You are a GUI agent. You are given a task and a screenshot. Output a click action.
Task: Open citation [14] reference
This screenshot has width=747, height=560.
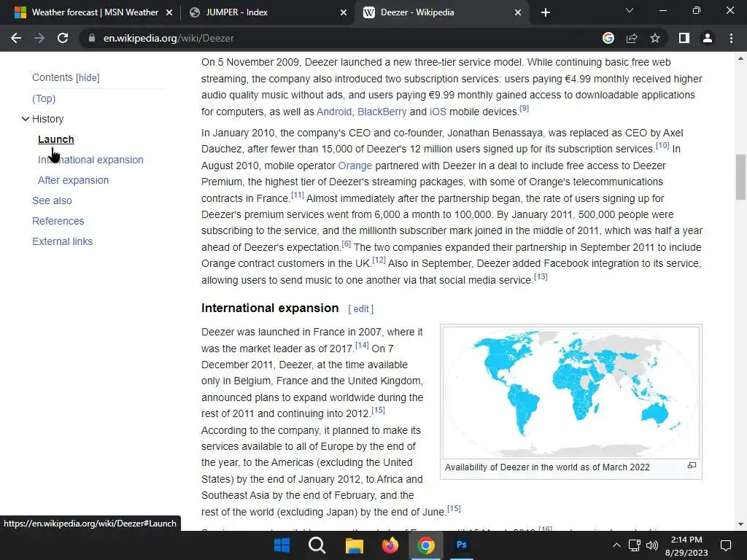coord(362,345)
